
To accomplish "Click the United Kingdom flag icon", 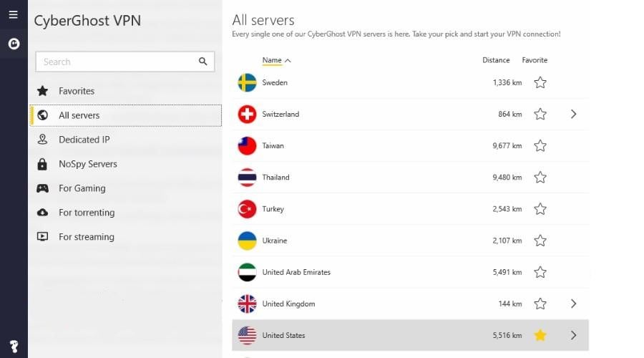I will [247, 304].
